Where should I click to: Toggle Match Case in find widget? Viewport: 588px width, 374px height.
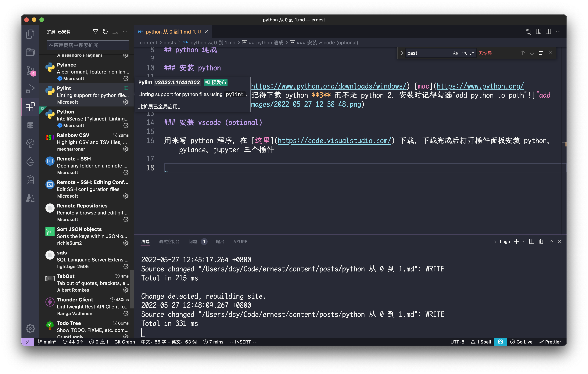[455, 53]
